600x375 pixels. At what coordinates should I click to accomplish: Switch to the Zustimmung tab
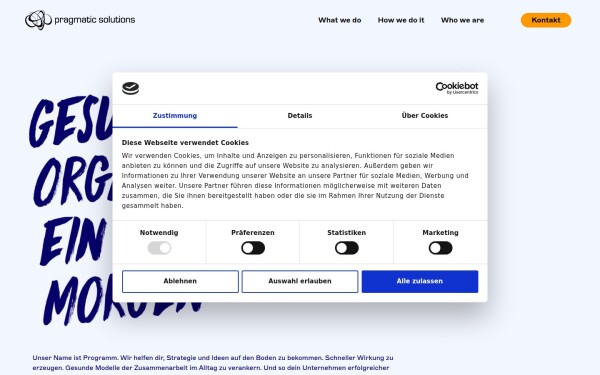pyautogui.click(x=175, y=116)
